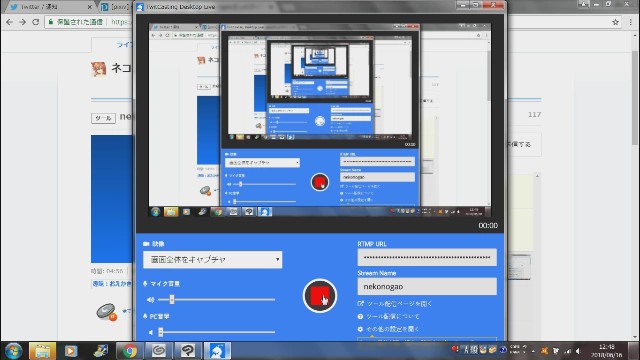
Task: Open the ツール配信ページを開く link
Action: coord(395,304)
